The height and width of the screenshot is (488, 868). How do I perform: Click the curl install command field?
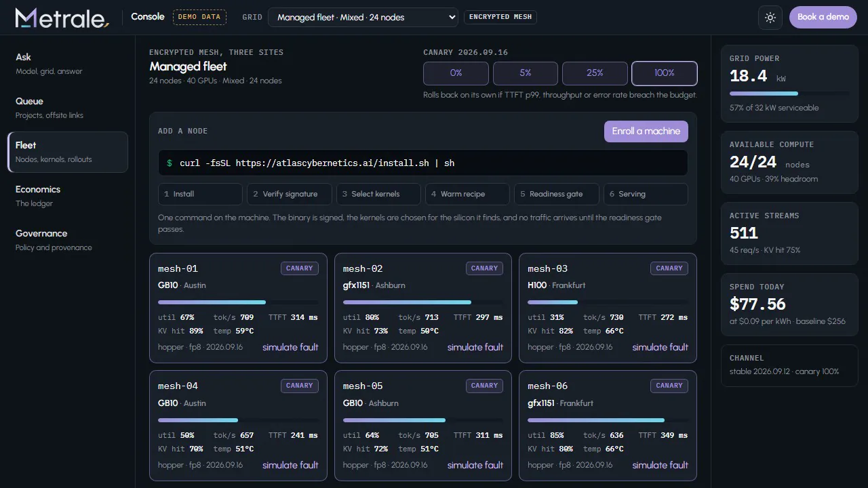click(x=423, y=163)
